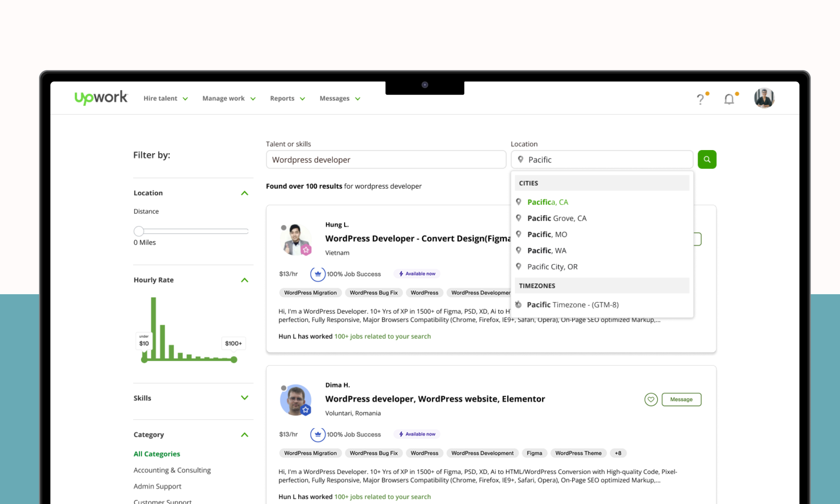Open the notifications bell

pyautogui.click(x=729, y=99)
